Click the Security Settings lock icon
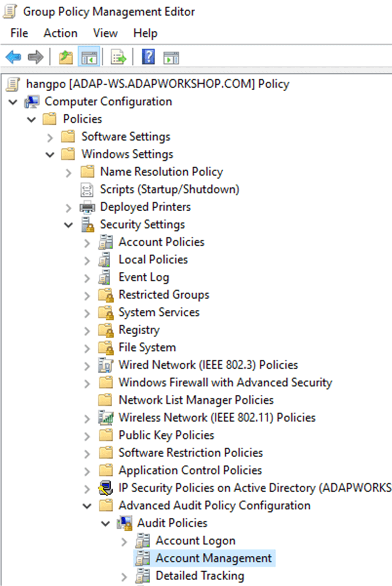 pos(88,224)
